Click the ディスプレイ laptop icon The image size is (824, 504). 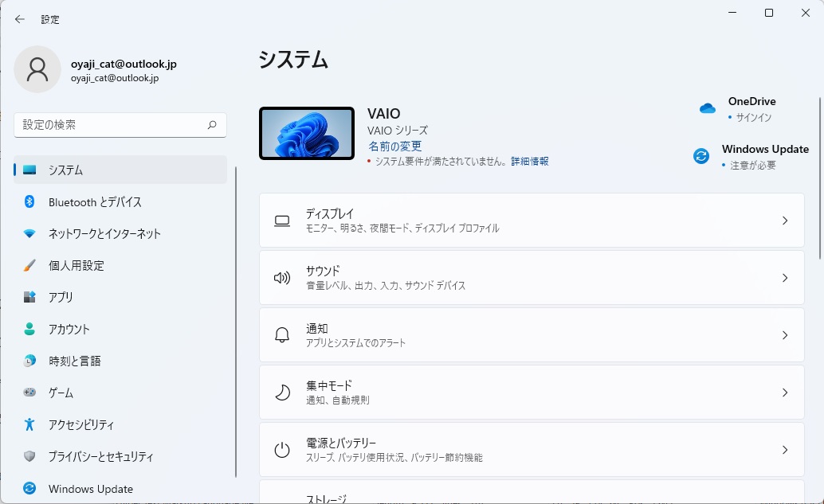(282, 221)
